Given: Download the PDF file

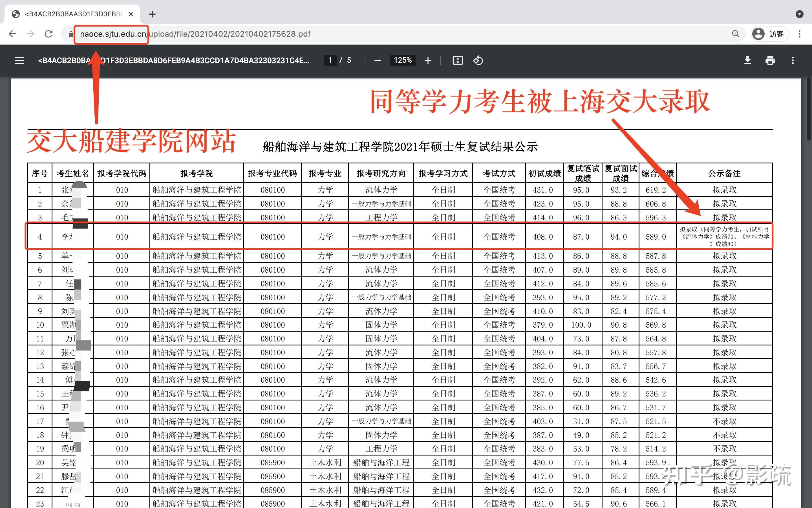Looking at the screenshot, I should (748, 60).
